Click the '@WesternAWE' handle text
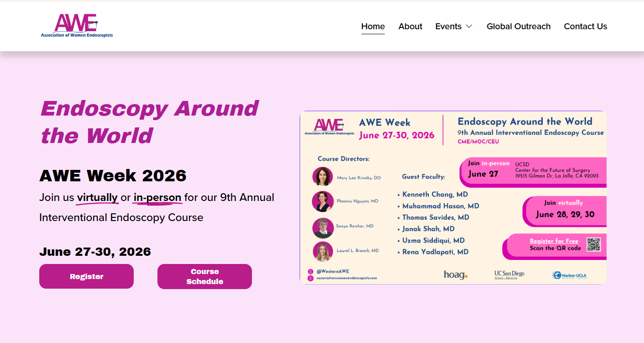This screenshot has height=343, width=644. [x=333, y=271]
